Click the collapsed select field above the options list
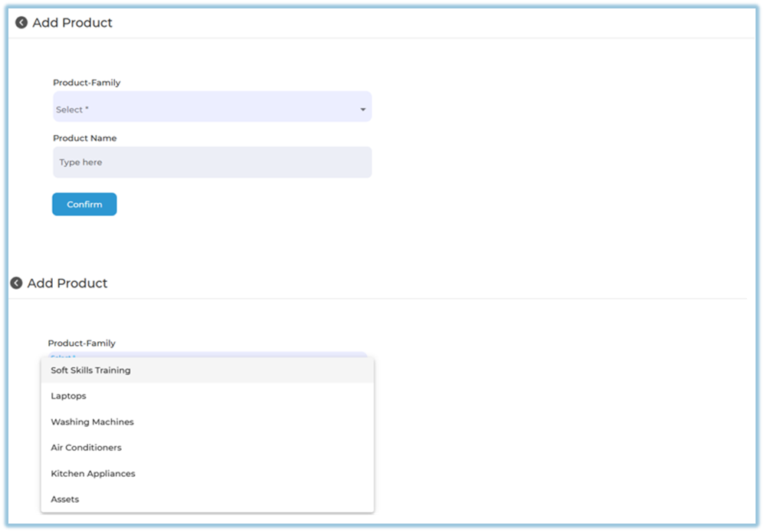Image resolution: width=764 pixels, height=532 pixels. pos(207,355)
